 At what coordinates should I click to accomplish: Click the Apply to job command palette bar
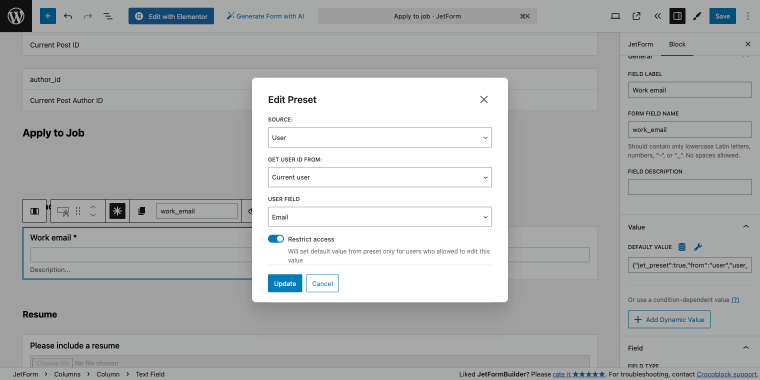point(427,16)
